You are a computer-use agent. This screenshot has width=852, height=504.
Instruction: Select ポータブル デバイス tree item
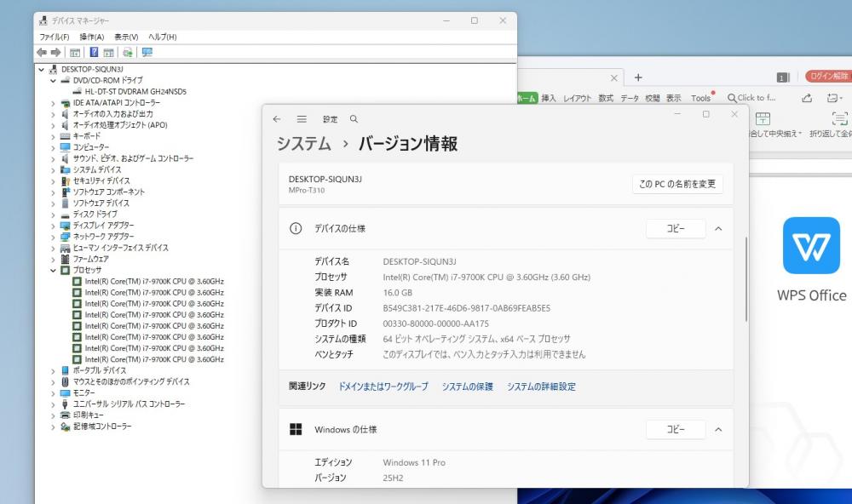100,370
